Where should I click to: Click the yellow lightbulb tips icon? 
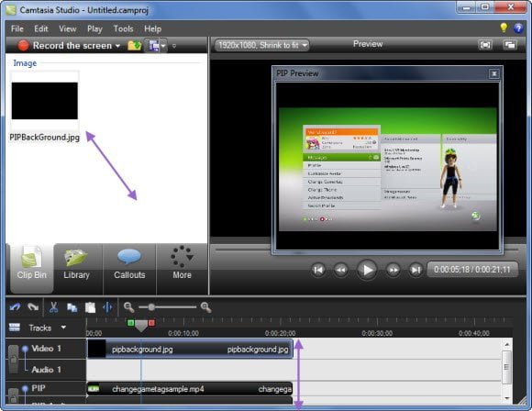504,28
